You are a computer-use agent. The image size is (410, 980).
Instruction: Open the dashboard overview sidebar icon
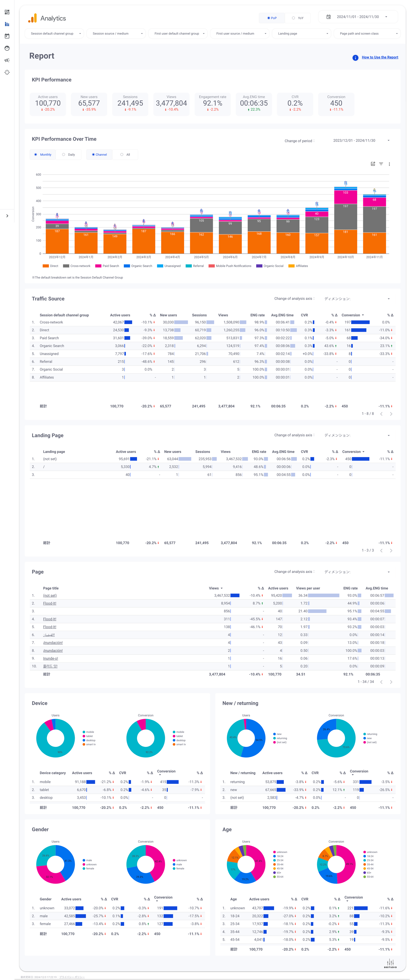tap(7, 12)
